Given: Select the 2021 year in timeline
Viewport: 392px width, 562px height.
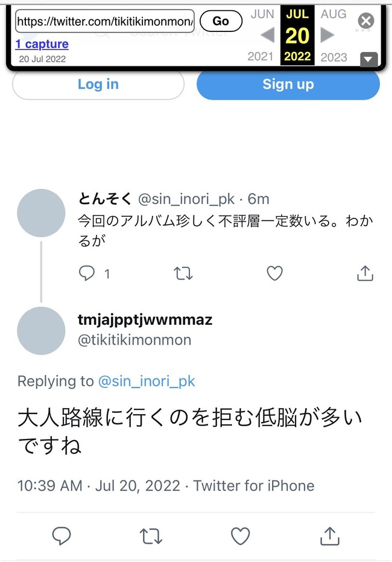Looking at the screenshot, I should click(x=261, y=57).
